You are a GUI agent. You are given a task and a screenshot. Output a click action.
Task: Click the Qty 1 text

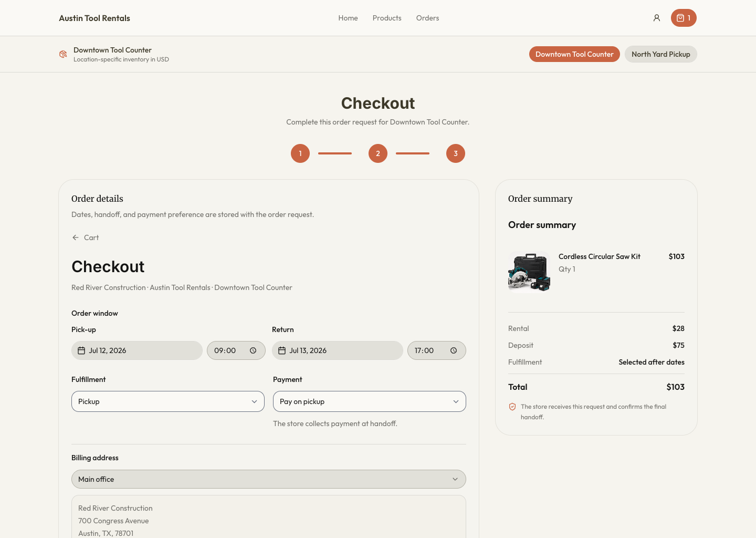pos(567,269)
